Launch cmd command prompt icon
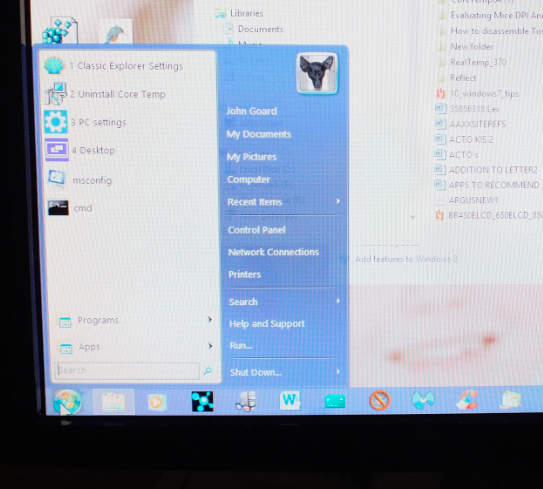Viewport: 543px width, 489px height. 58,208
